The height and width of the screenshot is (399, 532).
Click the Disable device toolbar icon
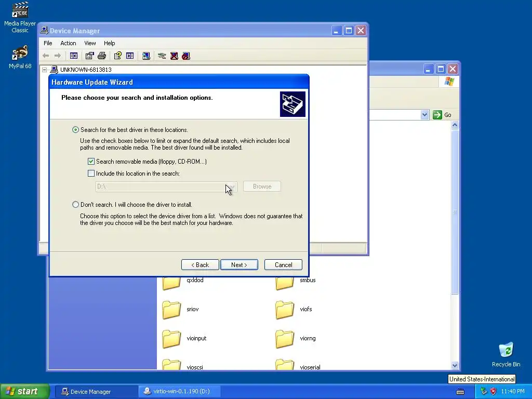click(x=186, y=56)
